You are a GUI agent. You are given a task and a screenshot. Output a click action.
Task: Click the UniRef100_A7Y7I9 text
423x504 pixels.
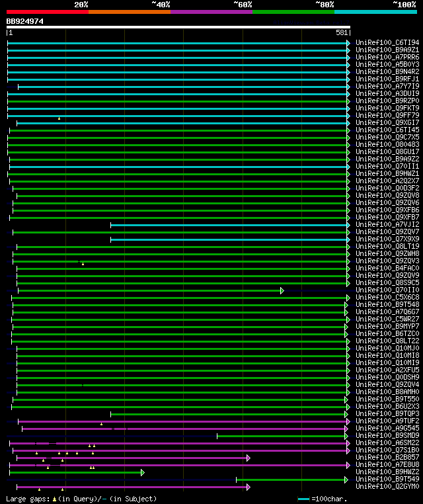pos(387,87)
